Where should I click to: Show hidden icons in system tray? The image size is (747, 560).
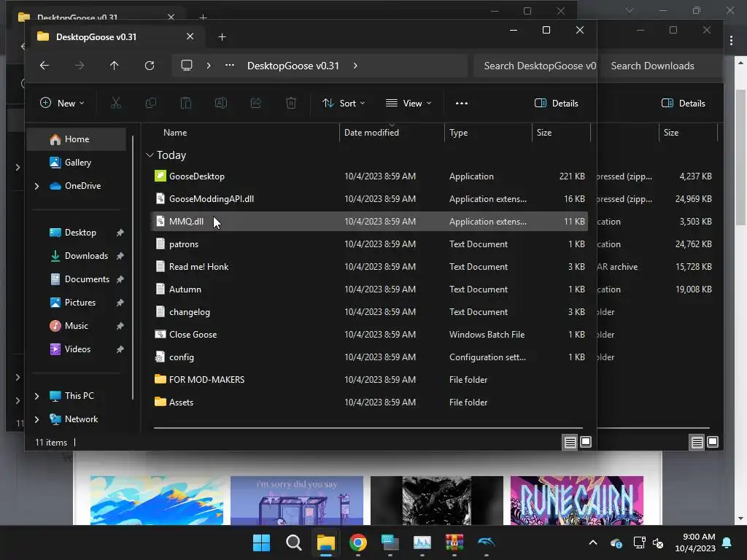[592, 542]
